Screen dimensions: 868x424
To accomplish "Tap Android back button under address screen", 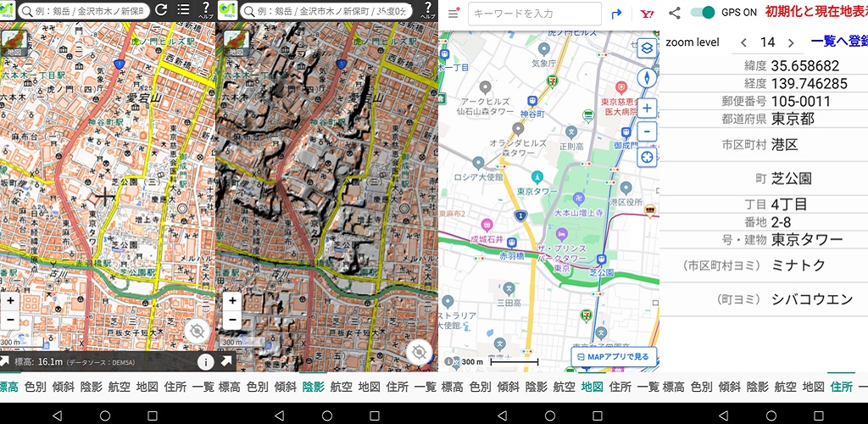I will coord(726,416).
